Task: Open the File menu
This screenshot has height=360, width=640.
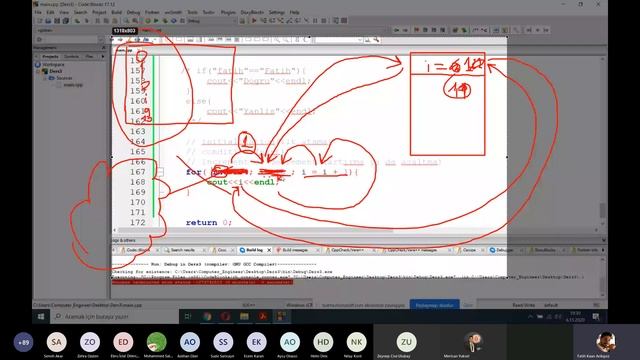Action: point(38,12)
